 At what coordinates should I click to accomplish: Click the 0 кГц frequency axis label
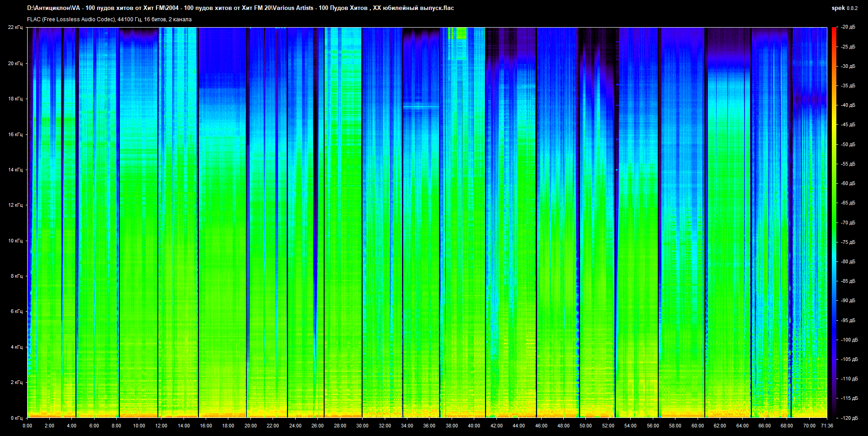pyautogui.click(x=16, y=418)
